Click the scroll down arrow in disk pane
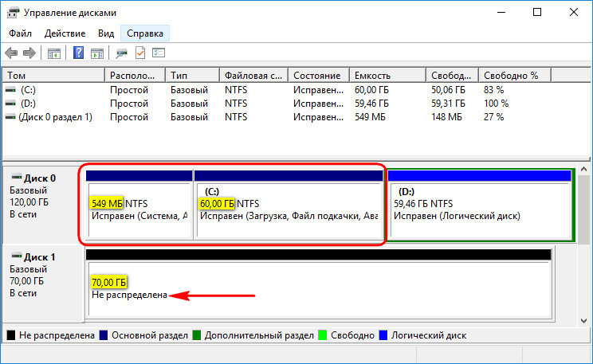593x364 pixels. tap(584, 320)
